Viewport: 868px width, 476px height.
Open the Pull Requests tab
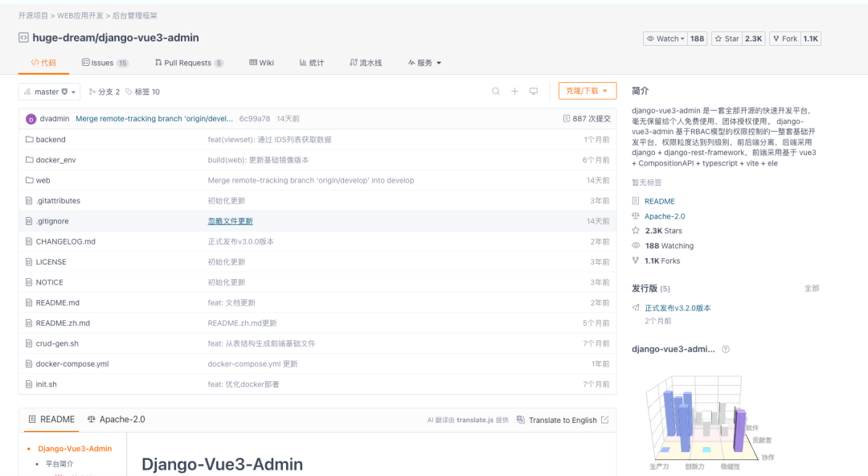click(x=190, y=63)
